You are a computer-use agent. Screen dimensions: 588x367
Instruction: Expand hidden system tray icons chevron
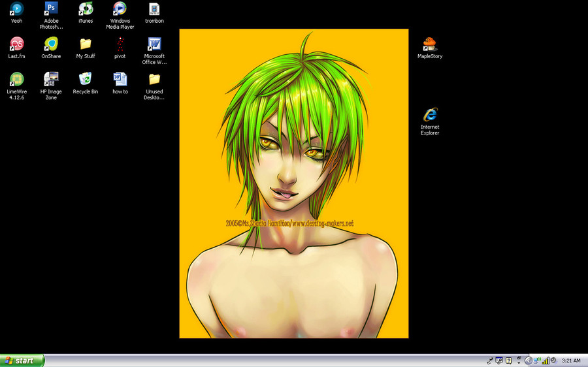[528, 360]
